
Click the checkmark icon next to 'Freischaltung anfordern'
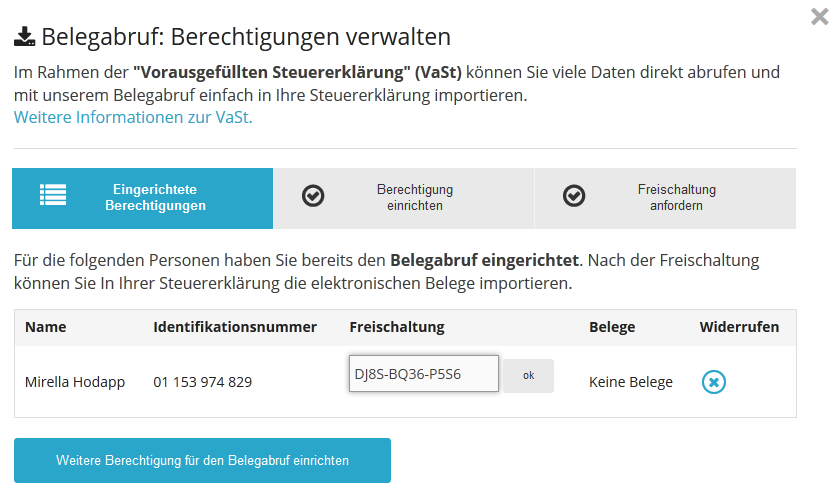point(574,196)
